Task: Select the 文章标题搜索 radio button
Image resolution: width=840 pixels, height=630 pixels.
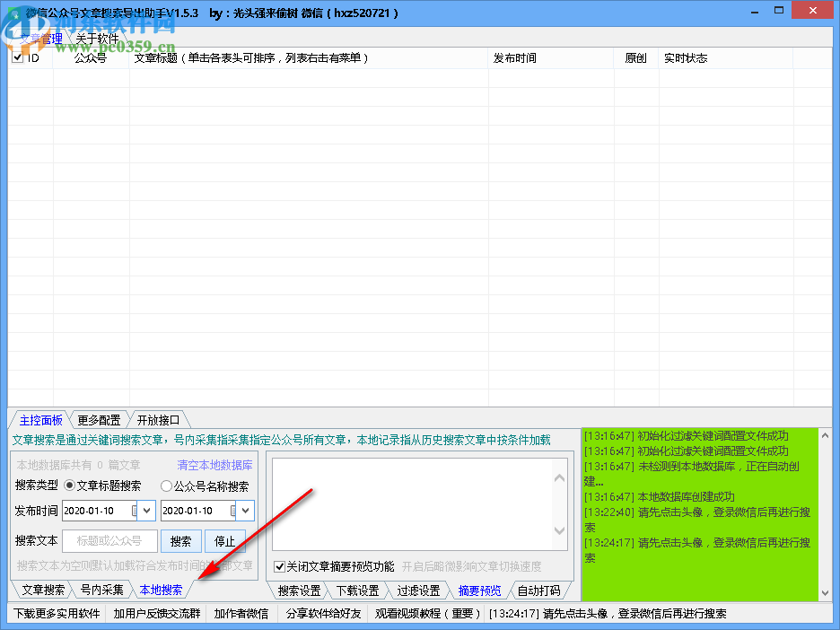Action: (x=70, y=486)
